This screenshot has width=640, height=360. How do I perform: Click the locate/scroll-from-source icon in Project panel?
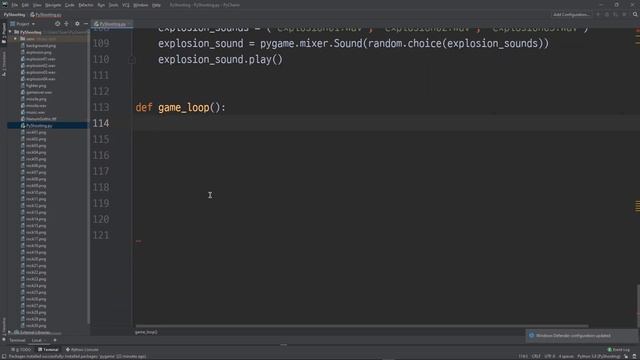(58, 24)
